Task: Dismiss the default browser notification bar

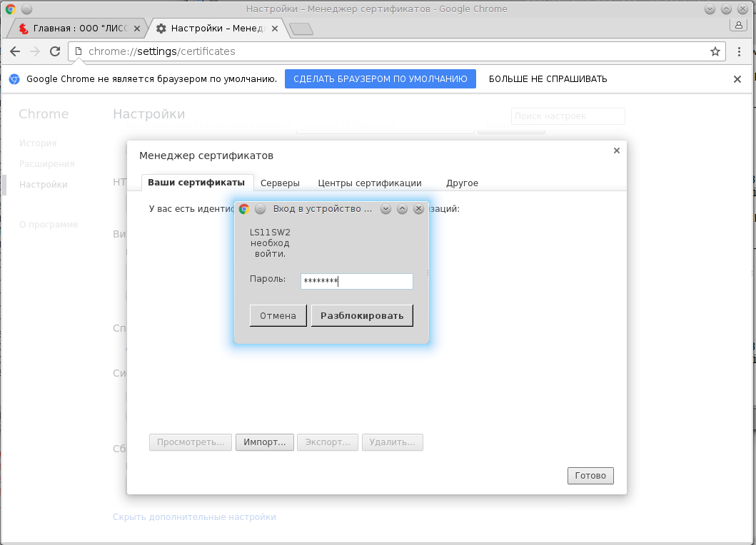Action: (x=737, y=79)
